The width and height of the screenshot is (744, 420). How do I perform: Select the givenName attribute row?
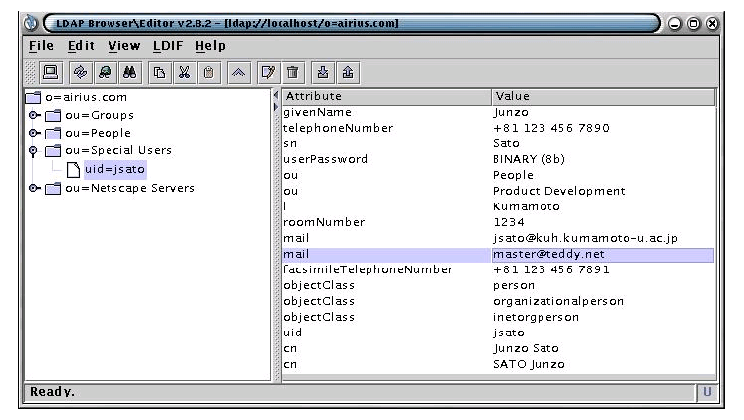click(498, 112)
